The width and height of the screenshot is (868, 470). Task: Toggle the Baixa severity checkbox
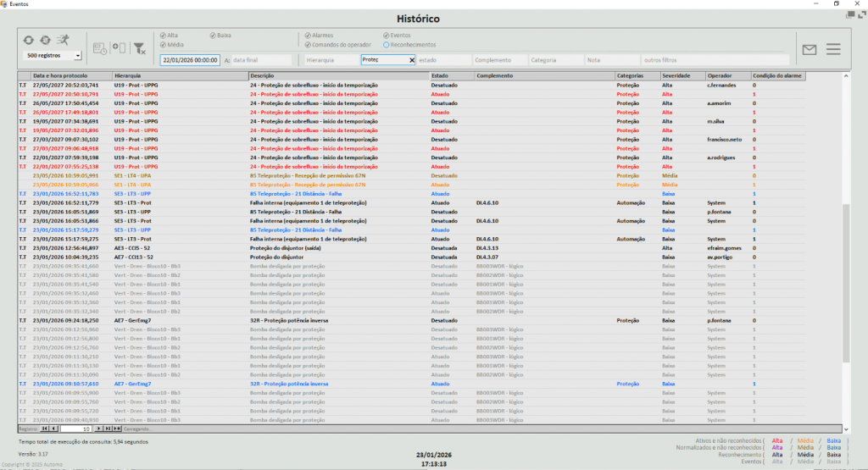pyautogui.click(x=214, y=36)
